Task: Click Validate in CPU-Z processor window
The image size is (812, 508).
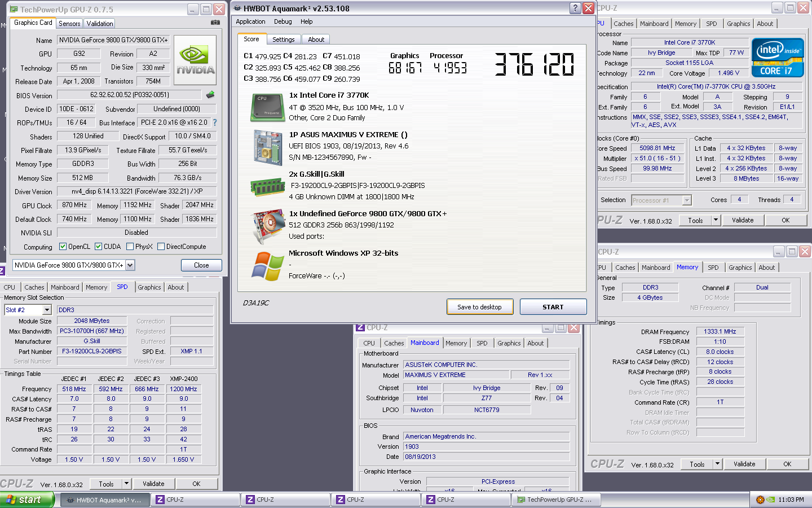Action: (x=743, y=220)
